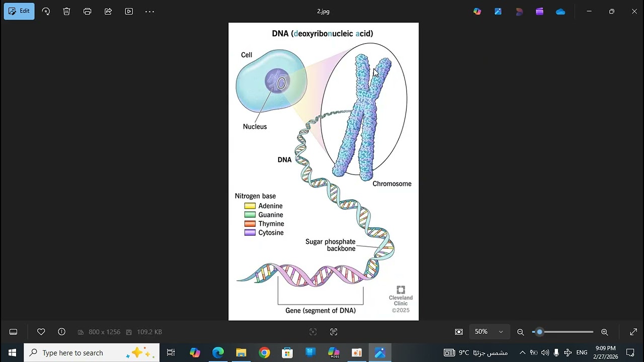The height and width of the screenshot is (362, 644).
Task: Zoom in using the plus magnifier
Action: click(x=605, y=332)
